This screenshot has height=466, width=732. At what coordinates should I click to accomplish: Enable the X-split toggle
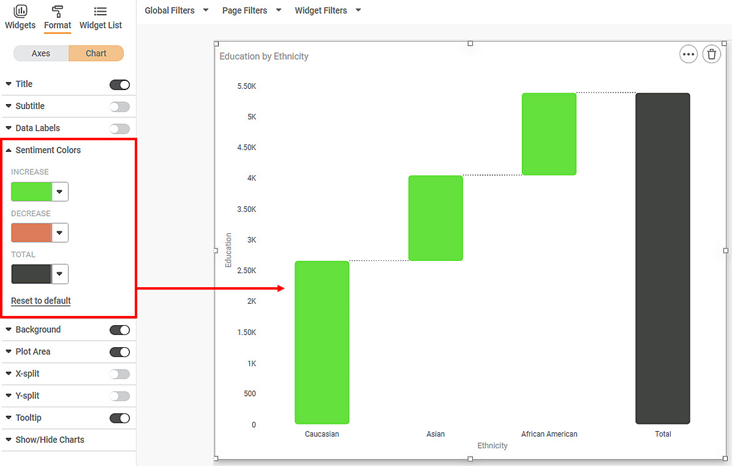[120, 374]
